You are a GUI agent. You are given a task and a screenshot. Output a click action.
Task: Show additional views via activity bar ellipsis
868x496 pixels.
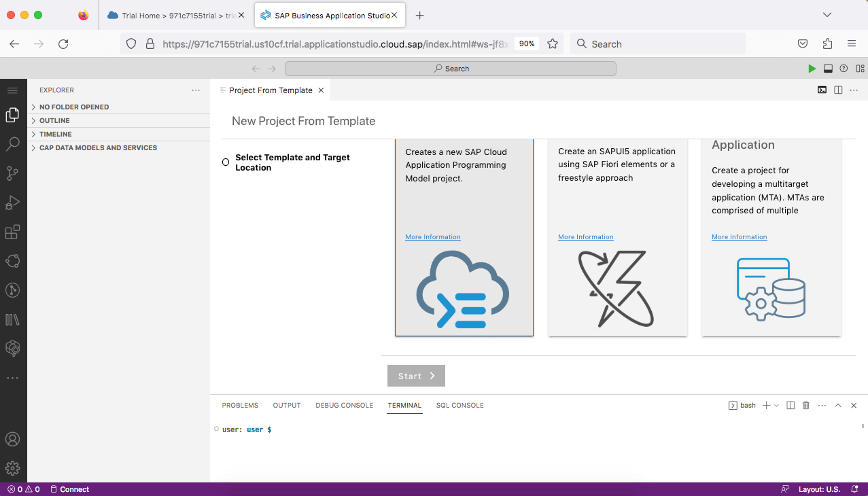click(x=12, y=378)
